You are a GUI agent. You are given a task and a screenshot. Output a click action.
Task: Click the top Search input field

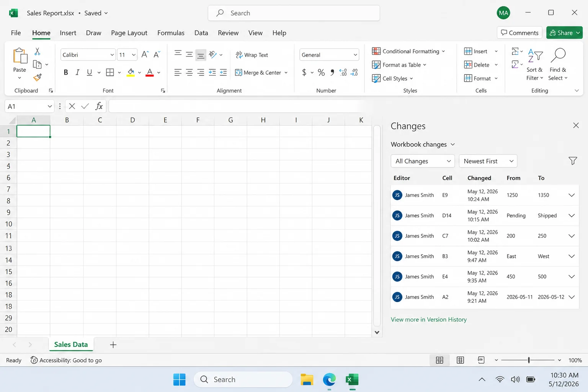pyautogui.click(x=294, y=13)
